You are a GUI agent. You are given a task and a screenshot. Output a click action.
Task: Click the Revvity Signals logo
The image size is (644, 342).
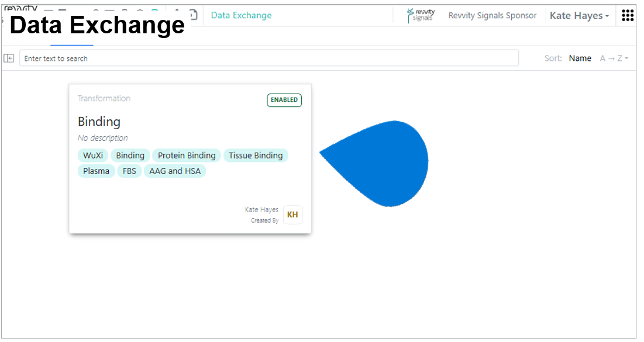tap(421, 16)
